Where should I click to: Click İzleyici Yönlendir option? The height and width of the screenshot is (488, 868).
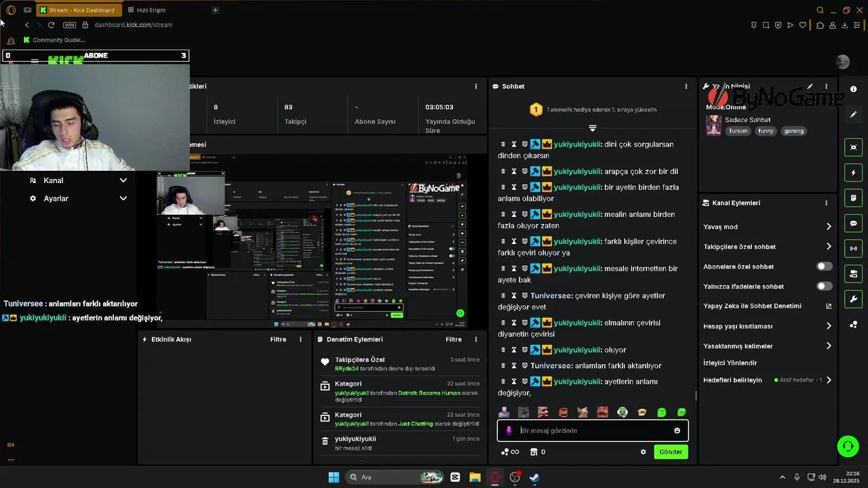tap(730, 363)
